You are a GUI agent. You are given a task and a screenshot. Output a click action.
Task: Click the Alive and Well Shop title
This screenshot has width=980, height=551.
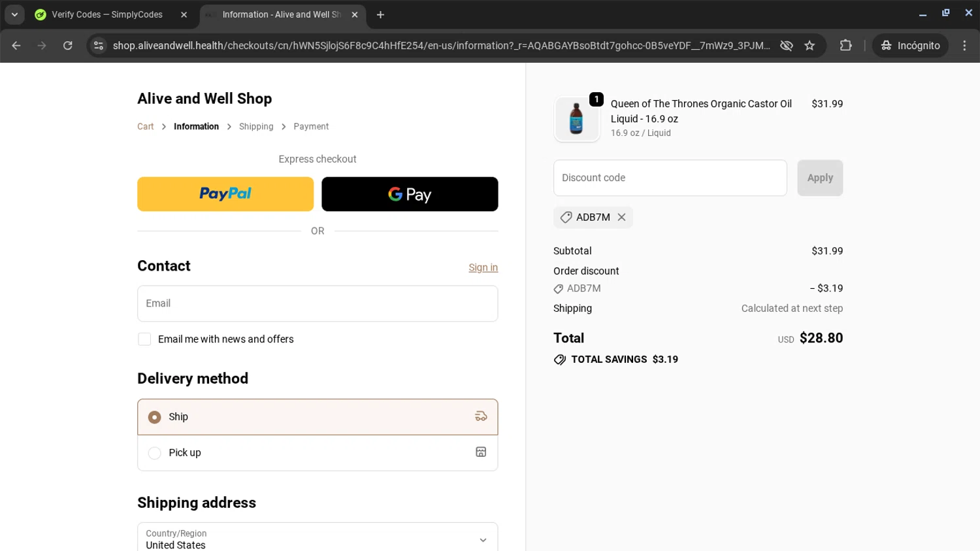204,99
